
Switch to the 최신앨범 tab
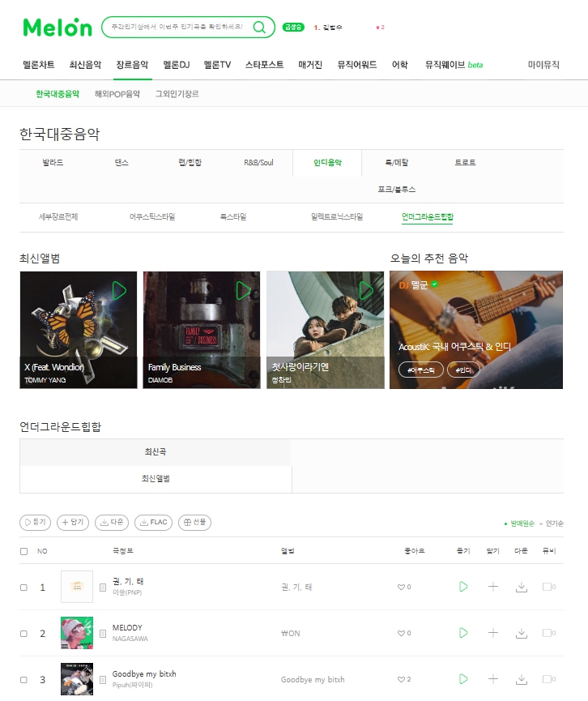pyautogui.click(x=156, y=479)
